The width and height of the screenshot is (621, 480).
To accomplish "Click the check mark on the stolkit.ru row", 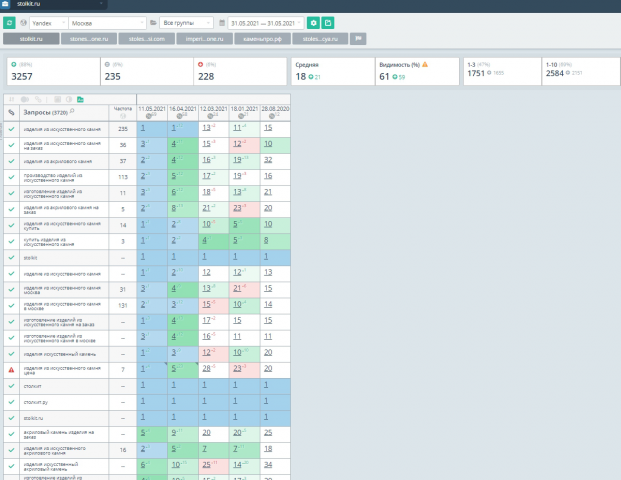I will (x=11, y=418).
